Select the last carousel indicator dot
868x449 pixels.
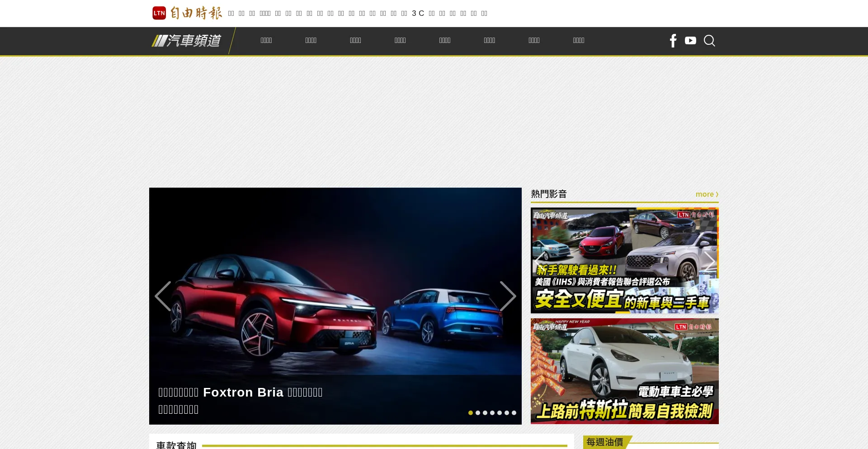pos(514,412)
